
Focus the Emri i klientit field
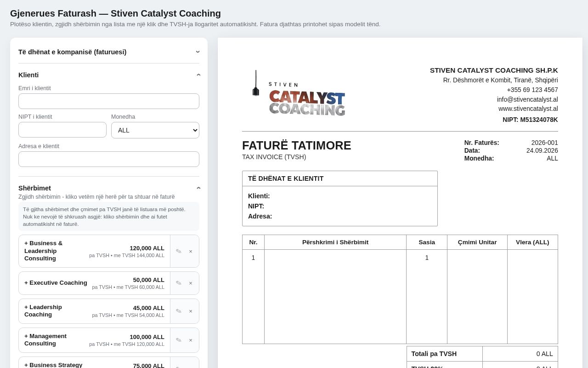click(109, 101)
